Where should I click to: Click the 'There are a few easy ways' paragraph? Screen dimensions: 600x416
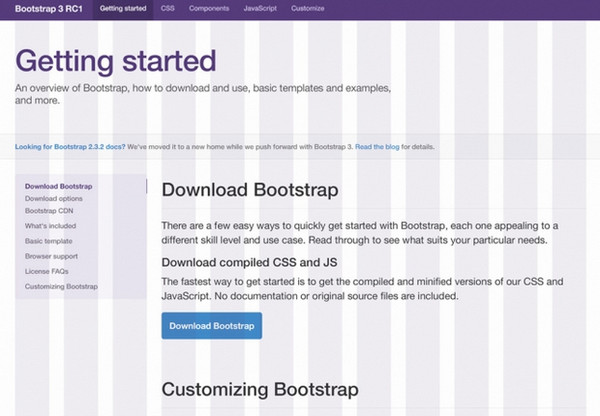(360, 233)
